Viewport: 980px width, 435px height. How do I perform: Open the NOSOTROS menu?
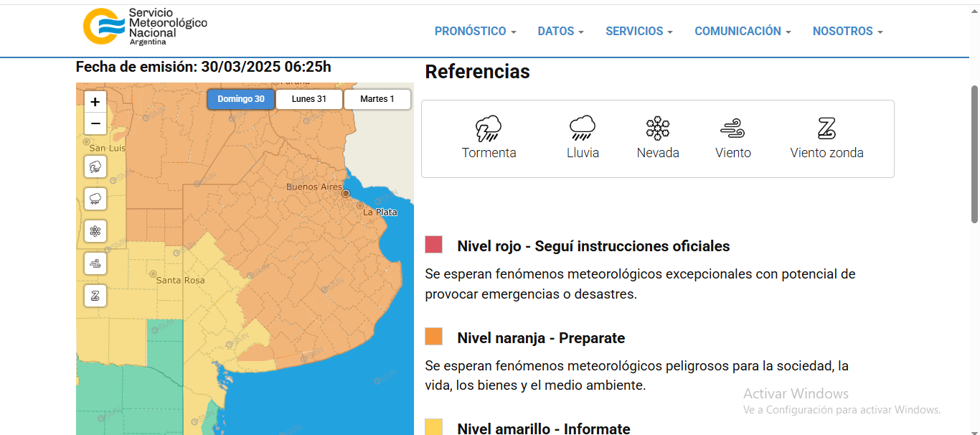tap(847, 32)
